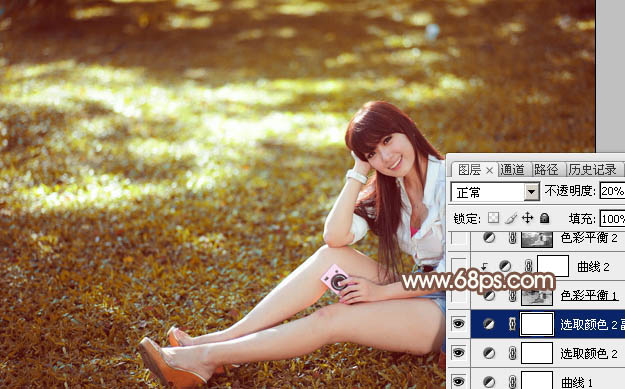The height and width of the screenshot is (389, 625).
Task: Select the 曲线 1 layer name
Action: [577, 382]
